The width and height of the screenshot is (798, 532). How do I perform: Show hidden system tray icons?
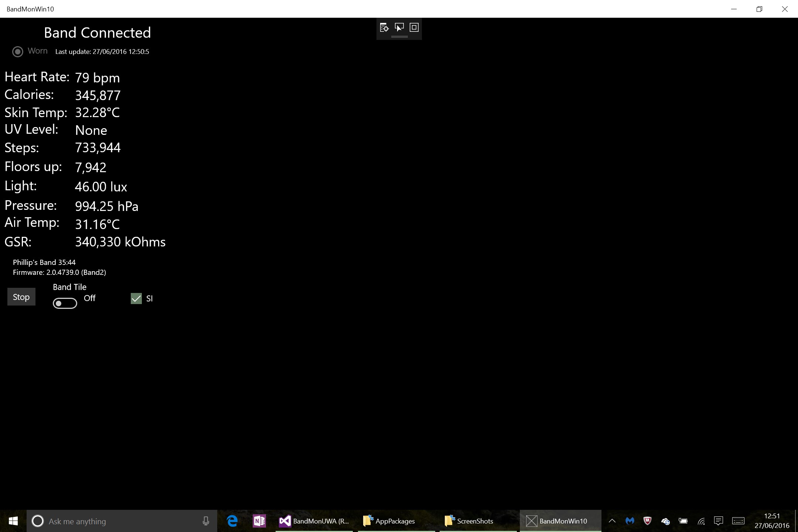pyautogui.click(x=612, y=521)
